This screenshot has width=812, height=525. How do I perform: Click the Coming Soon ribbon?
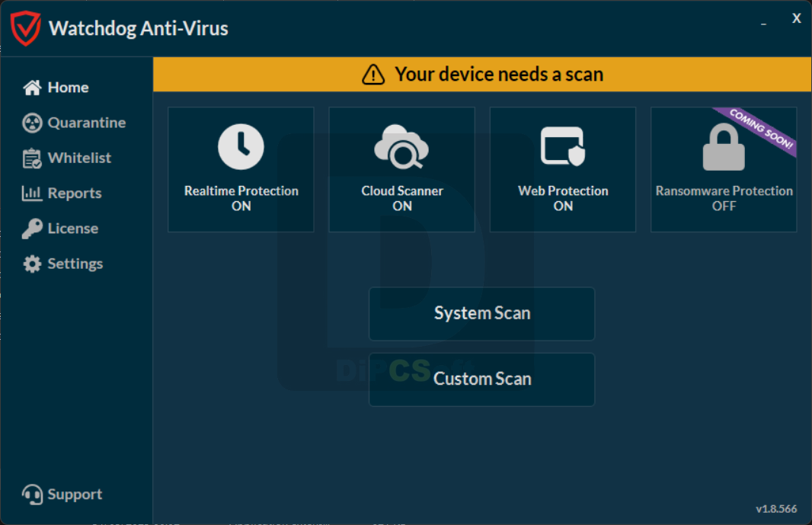(x=760, y=128)
